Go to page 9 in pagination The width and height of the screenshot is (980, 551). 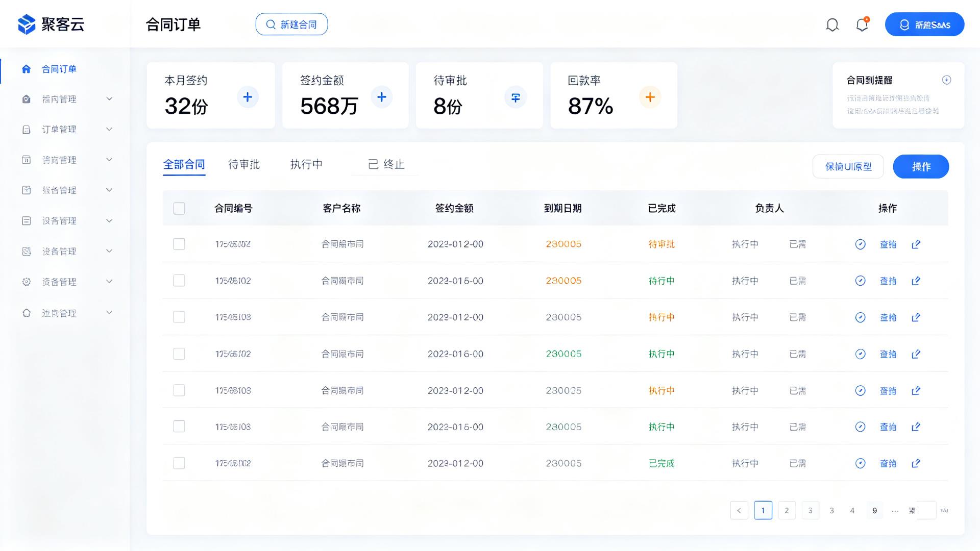[875, 510]
